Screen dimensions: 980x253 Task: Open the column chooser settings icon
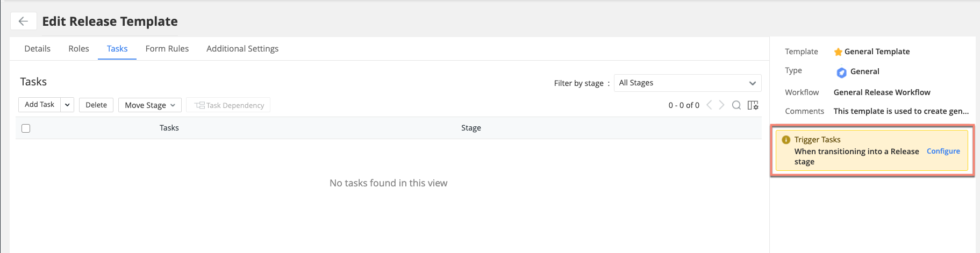pyautogui.click(x=753, y=105)
